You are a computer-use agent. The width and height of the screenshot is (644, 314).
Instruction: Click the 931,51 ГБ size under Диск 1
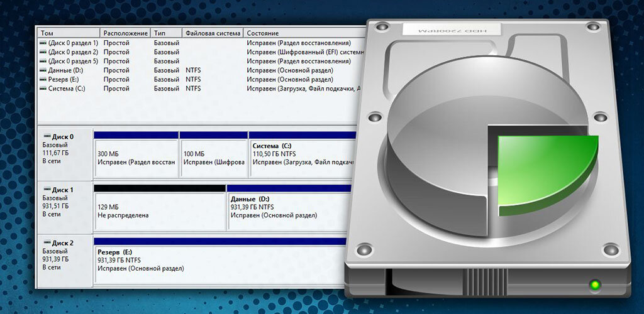point(55,206)
